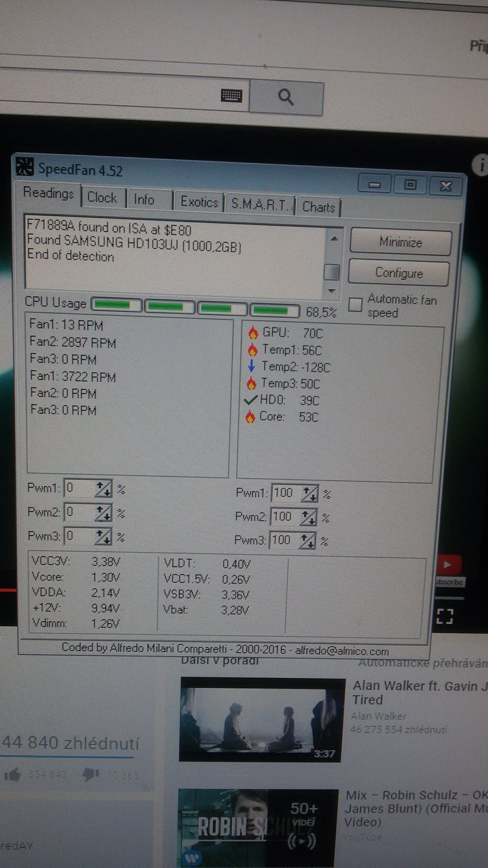488x868 pixels.
Task: Click the YouTube fullscreen icon
Action: point(445,616)
